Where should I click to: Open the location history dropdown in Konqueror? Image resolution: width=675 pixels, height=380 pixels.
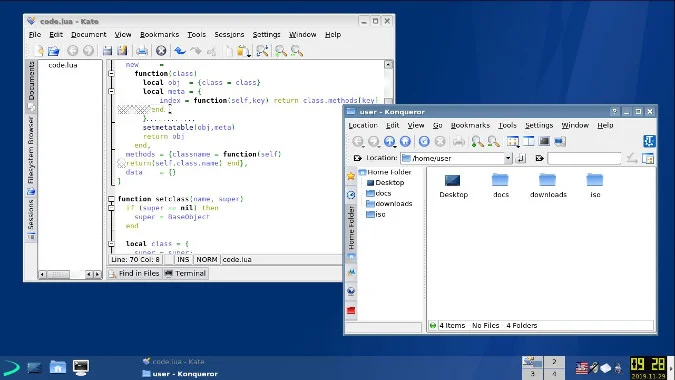[x=508, y=158]
